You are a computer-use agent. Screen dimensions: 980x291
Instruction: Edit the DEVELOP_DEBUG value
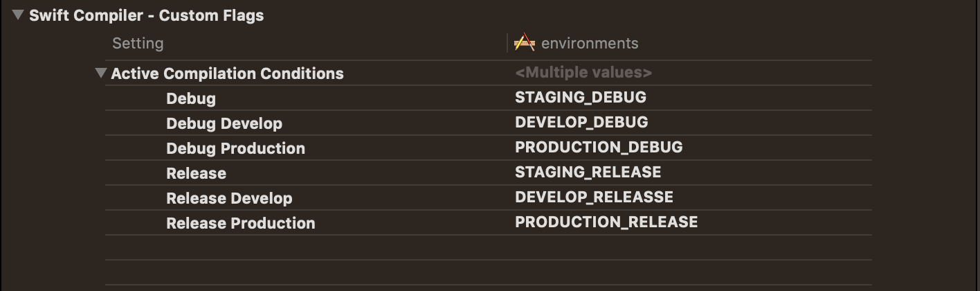point(581,123)
